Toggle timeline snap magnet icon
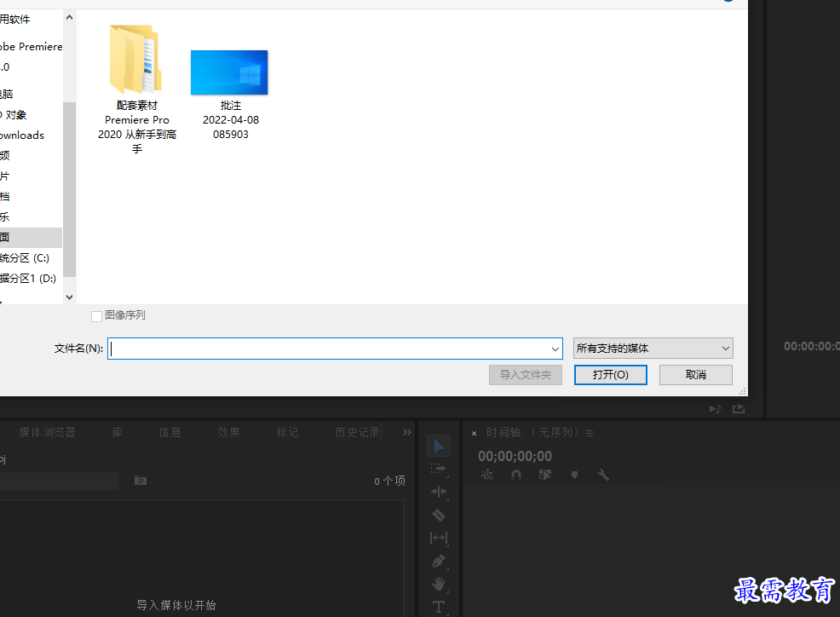This screenshot has width=840, height=617. pos(516,475)
